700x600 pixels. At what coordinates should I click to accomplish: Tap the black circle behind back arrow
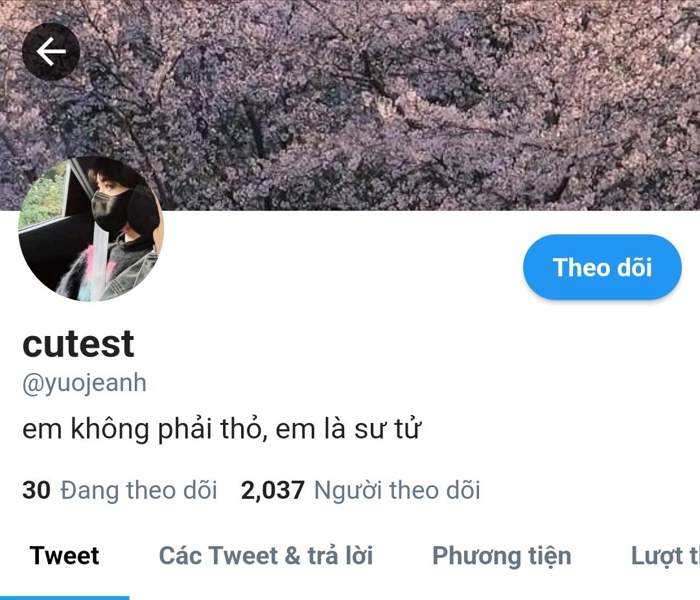tap(51, 51)
